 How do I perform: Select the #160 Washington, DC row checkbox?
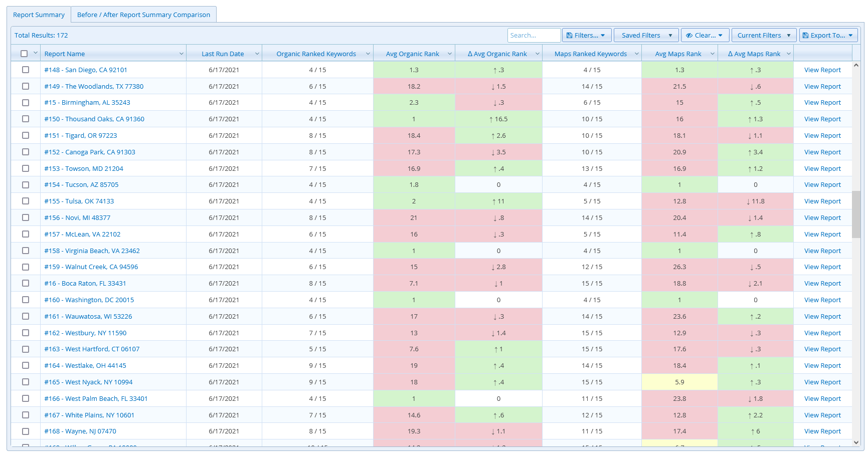[26, 300]
